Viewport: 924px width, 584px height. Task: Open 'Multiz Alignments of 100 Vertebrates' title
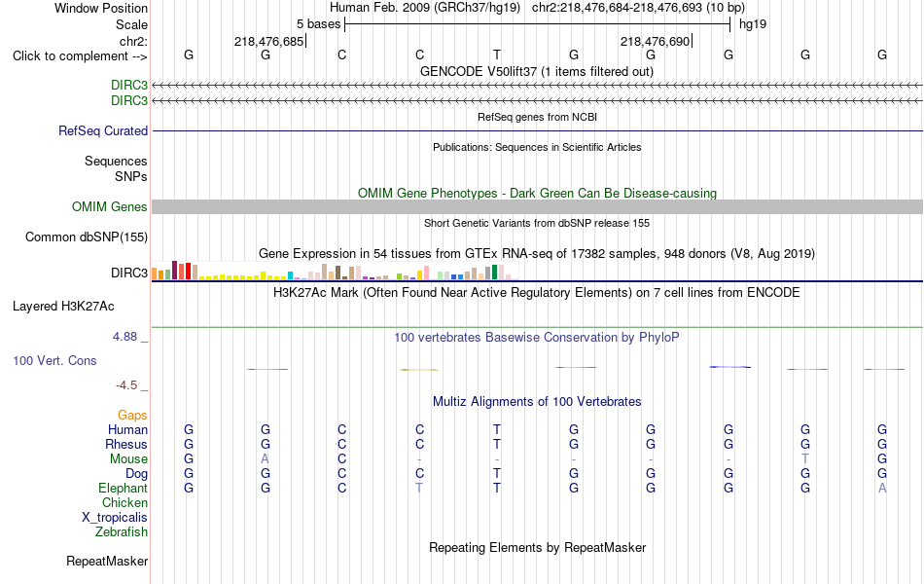click(x=537, y=402)
